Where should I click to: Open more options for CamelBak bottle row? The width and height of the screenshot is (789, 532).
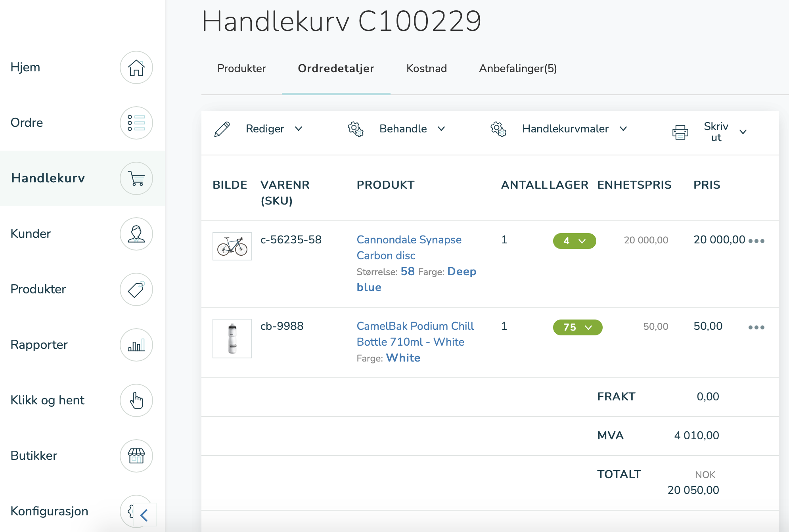(756, 327)
